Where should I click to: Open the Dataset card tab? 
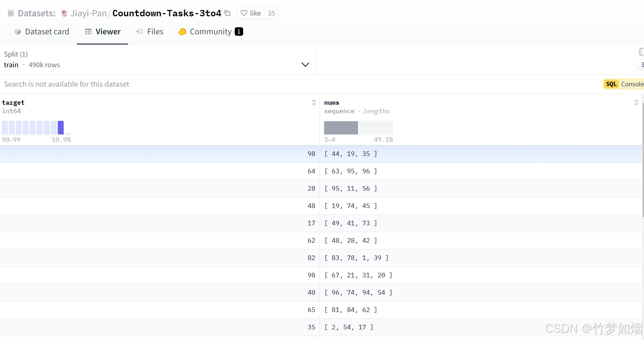click(42, 31)
